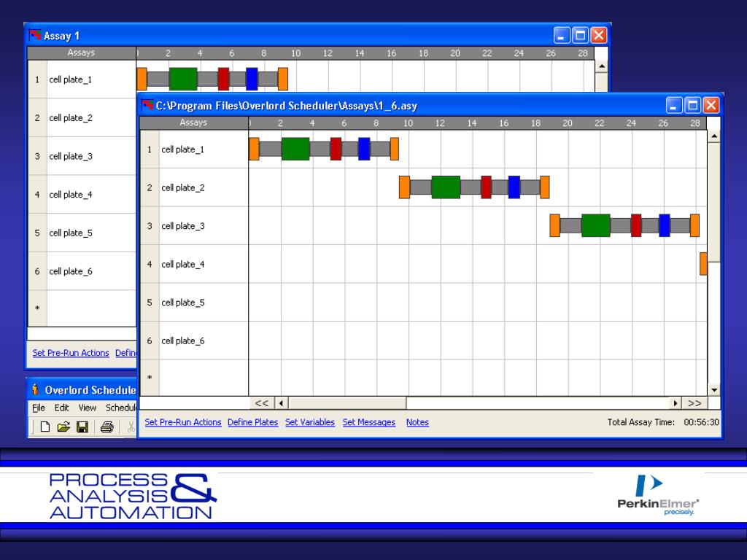Click Total Assay Time value 00:56:30

(701, 422)
